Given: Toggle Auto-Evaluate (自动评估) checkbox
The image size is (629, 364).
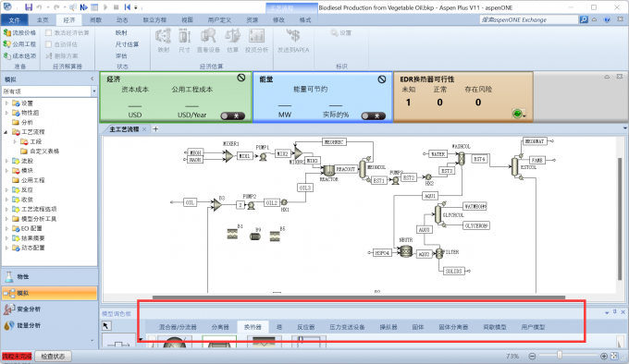Looking at the screenshot, I should click(48, 44).
